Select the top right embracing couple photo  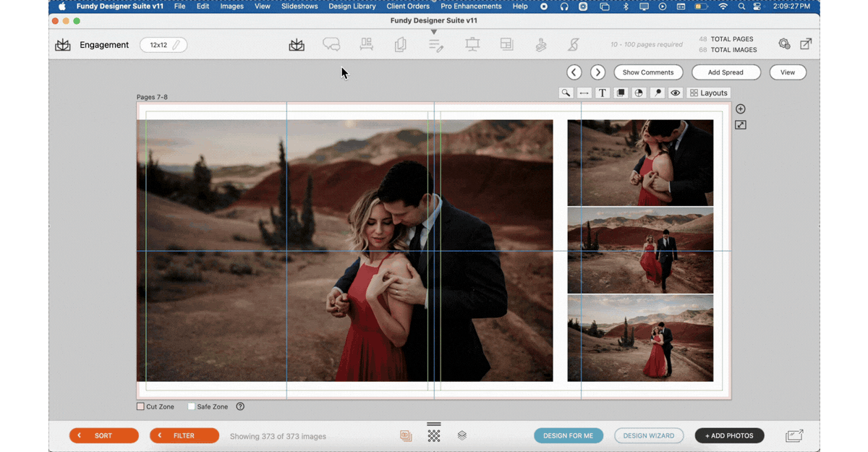point(640,163)
